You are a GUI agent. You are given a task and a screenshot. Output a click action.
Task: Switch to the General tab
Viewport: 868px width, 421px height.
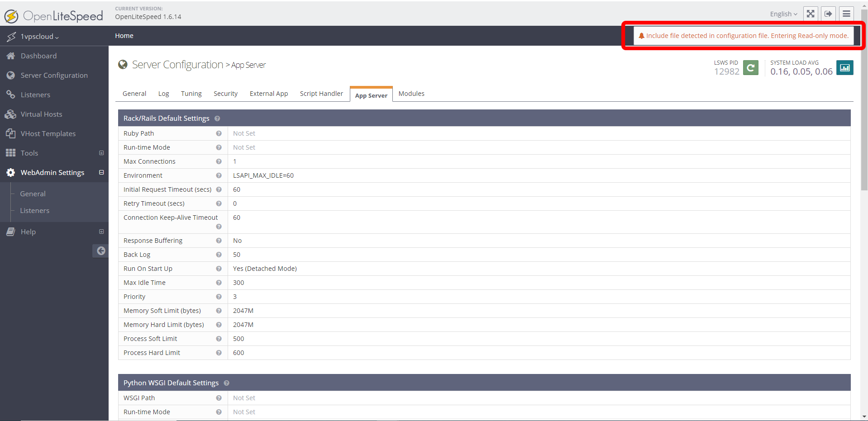coord(134,94)
